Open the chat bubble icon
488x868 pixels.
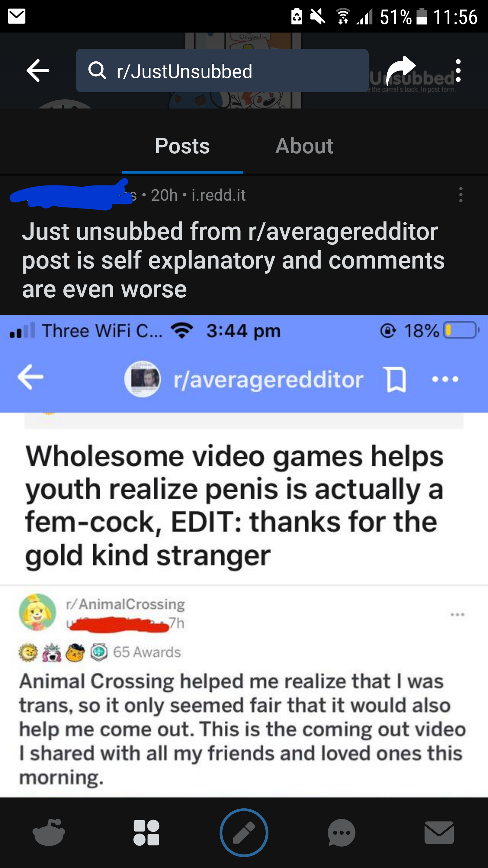(342, 832)
